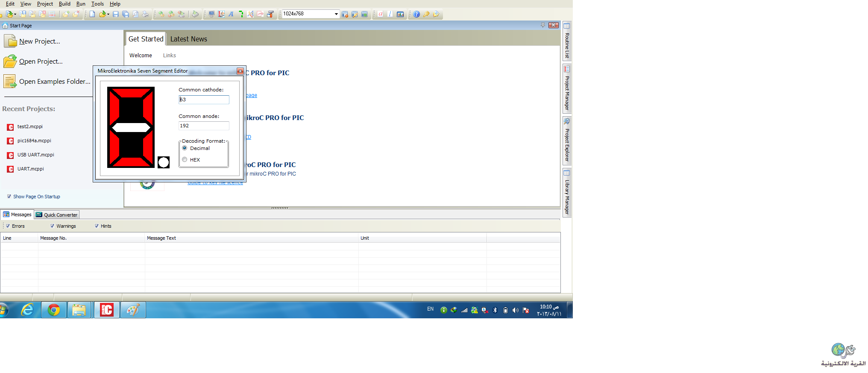Click the Save Project toolbar icon
Screen dimensions: 868x373
pos(23,14)
